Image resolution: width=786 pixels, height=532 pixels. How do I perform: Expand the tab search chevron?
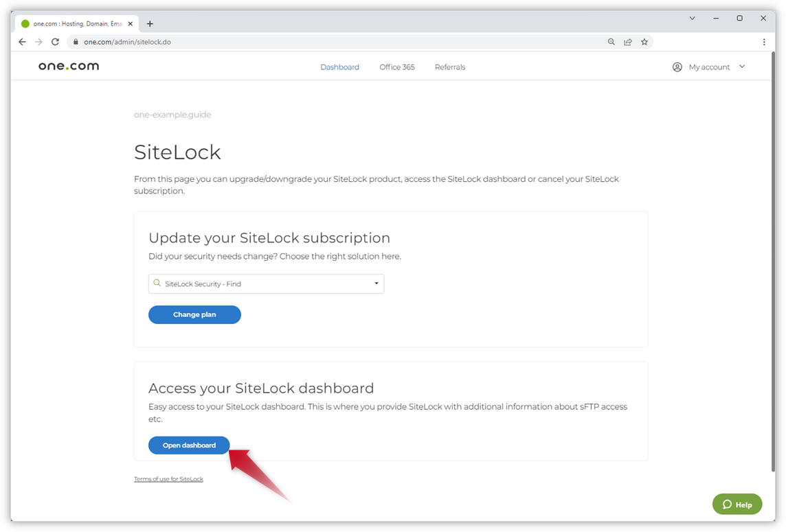(x=693, y=19)
